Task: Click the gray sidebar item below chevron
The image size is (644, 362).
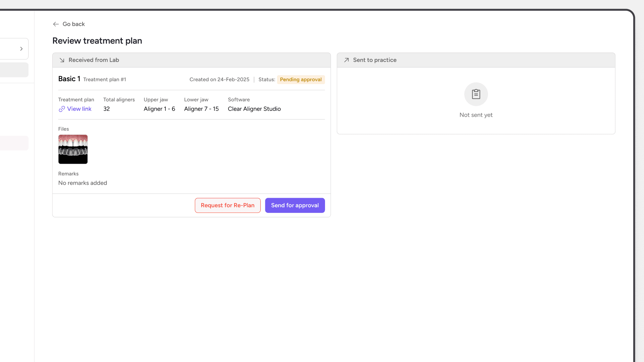Action: pos(14,70)
